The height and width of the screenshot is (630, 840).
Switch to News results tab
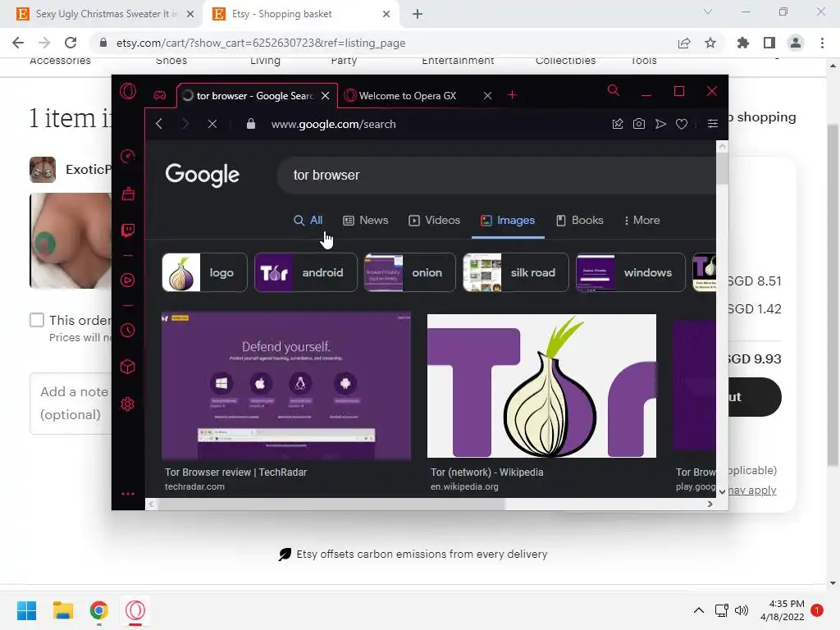(x=366, y=220)
